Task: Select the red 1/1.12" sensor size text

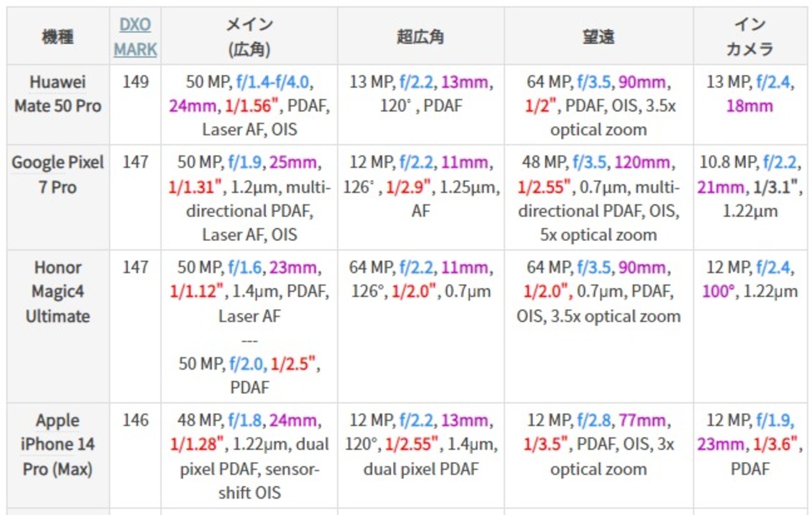Action: (197, 292)
